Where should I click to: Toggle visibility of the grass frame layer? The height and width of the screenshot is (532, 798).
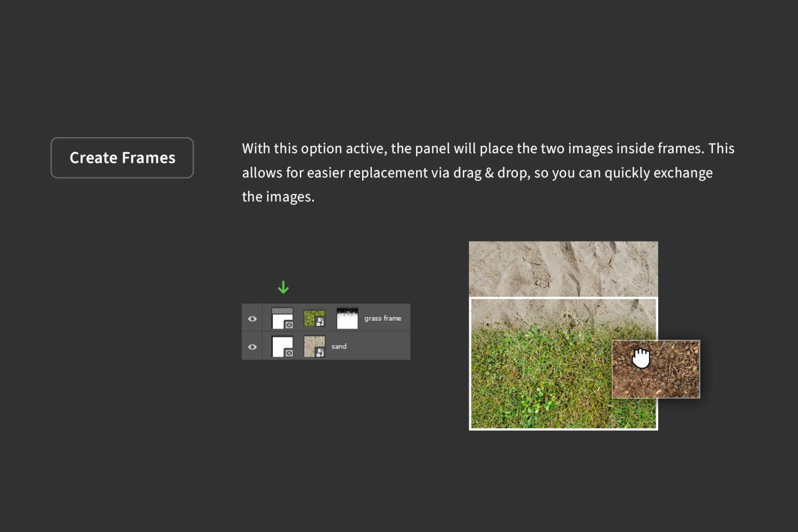click(252, 318)
